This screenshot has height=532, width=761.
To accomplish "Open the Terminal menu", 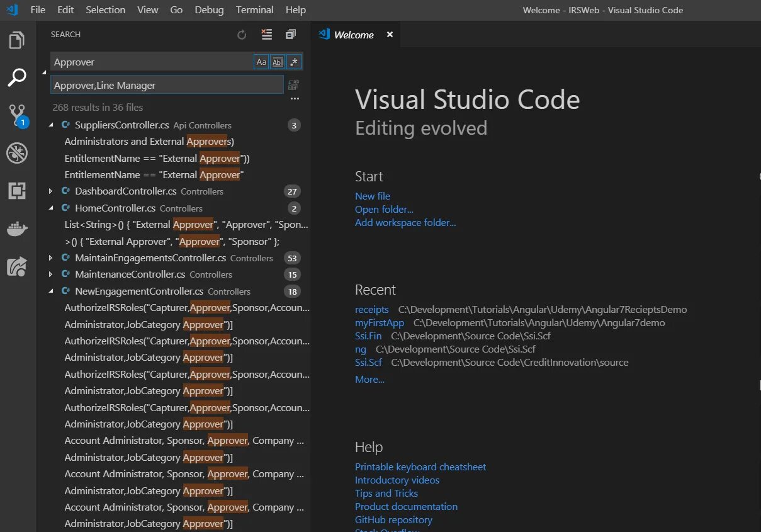I will pos(254,10).
